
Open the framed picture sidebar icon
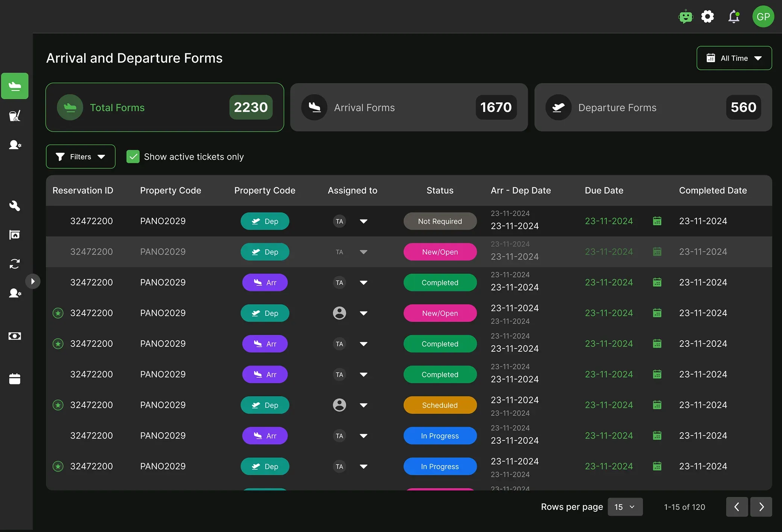coord(15,235)
